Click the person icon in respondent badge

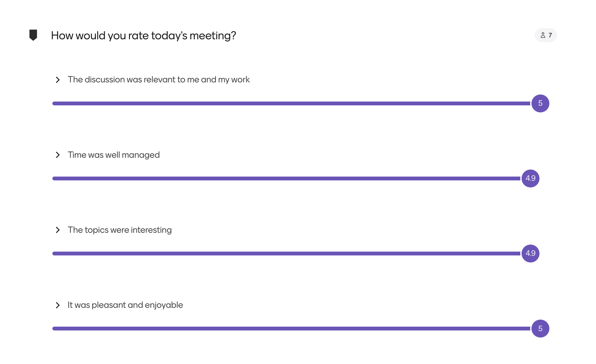tap(543, 35)
